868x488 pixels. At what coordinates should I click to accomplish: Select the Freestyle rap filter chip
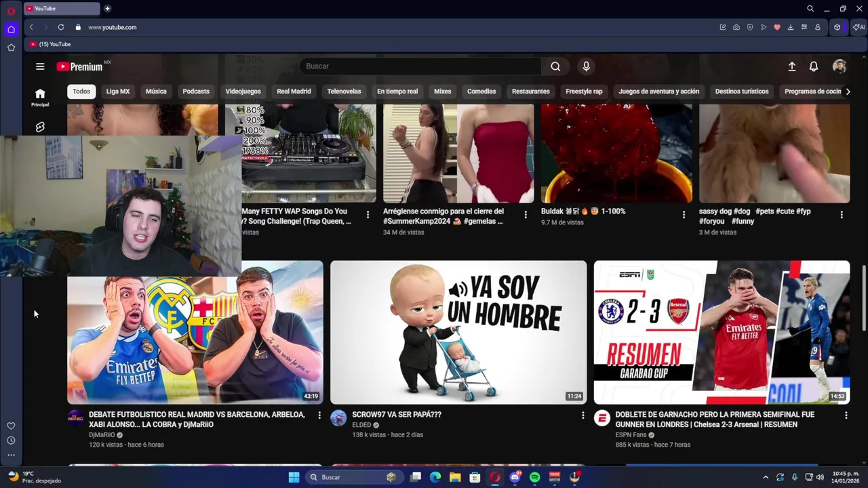click(x=584, y=91)
